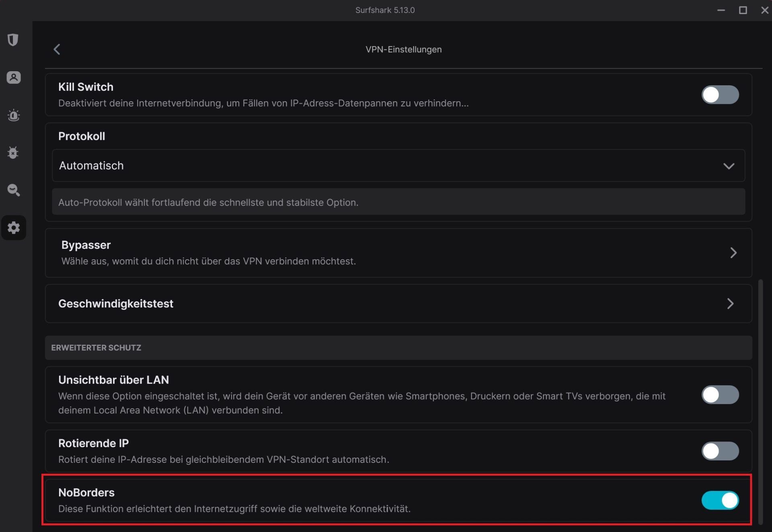
Task: Click Rotierende IP description text
Action: pos(224,460)
